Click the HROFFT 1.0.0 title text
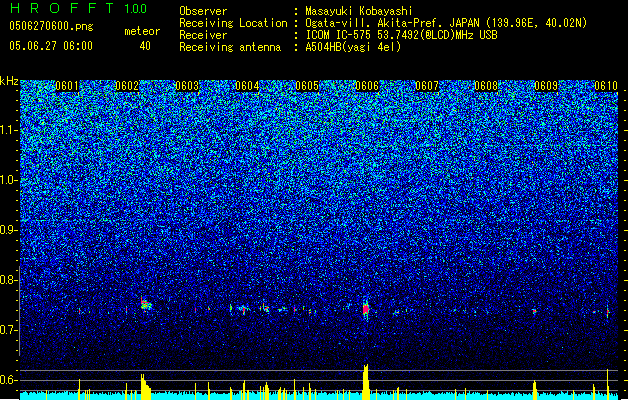The image size is (629, 400). point(78,8)
